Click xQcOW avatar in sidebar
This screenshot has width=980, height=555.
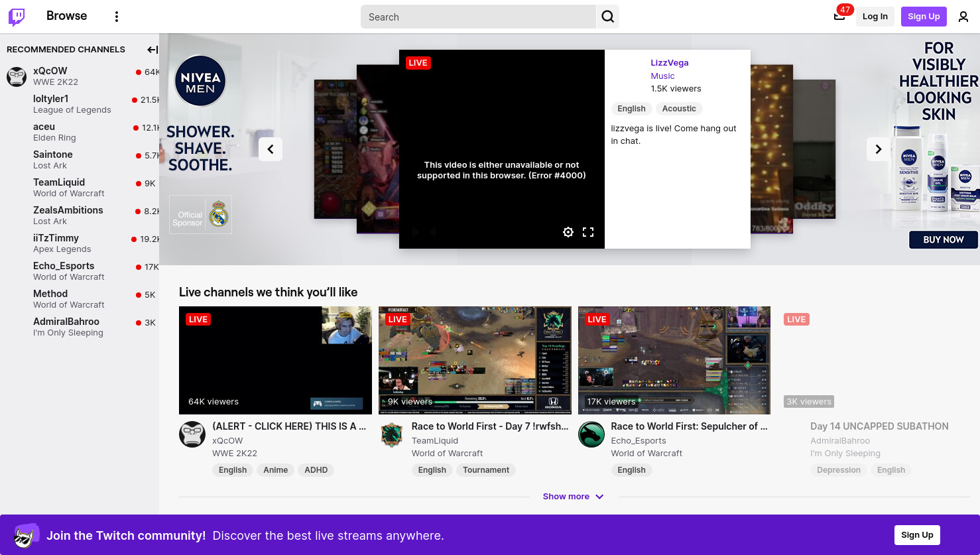17,76
